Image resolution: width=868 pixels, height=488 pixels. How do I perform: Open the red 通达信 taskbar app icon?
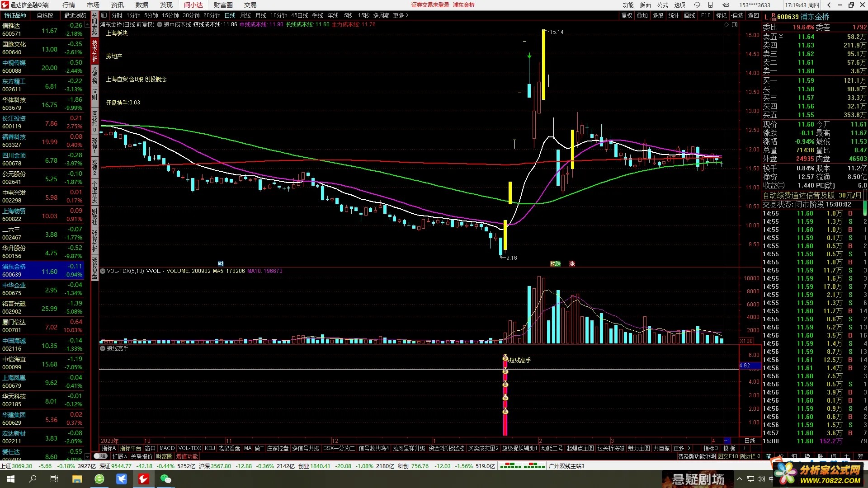click(144, 479)
